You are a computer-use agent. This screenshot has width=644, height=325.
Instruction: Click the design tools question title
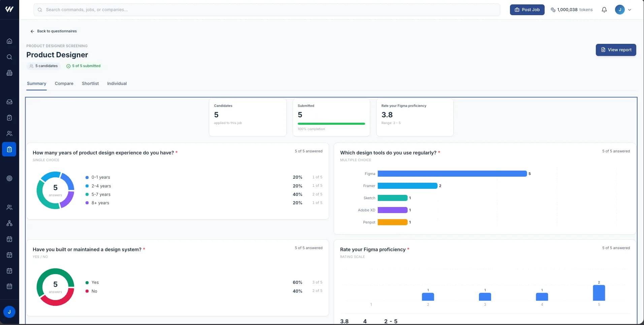click(x=388, y=153)
